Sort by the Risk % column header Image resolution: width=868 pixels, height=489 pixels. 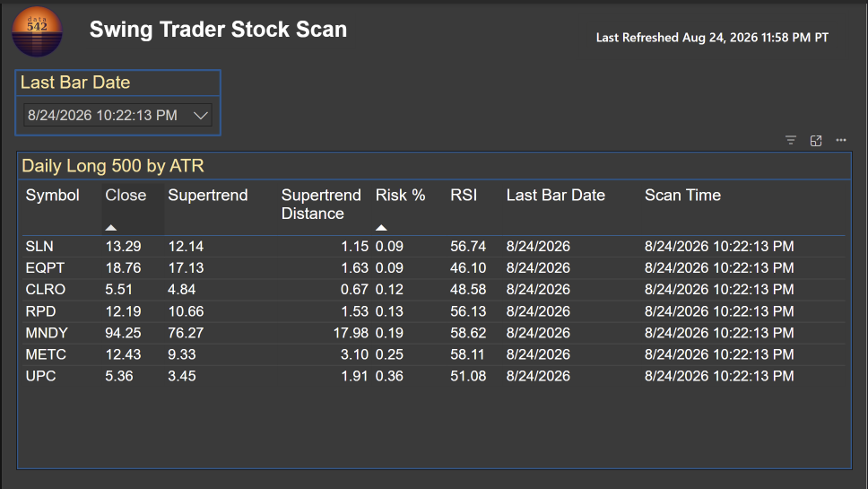click(400, 195)
